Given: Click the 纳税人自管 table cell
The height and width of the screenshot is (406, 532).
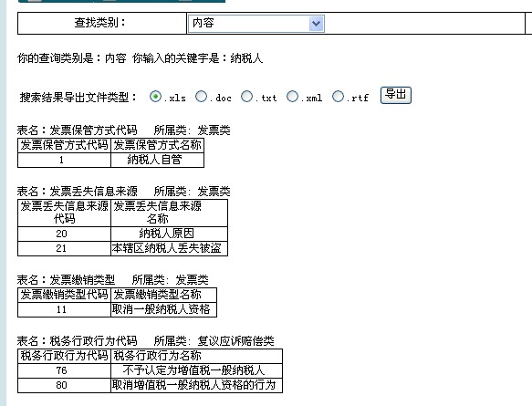Looking at the screenshot, I should click(x=158, y=160).
